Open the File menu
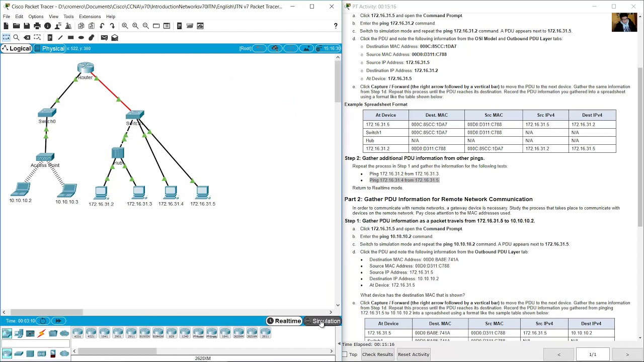The image size is (644, 362). pos(7,17)
